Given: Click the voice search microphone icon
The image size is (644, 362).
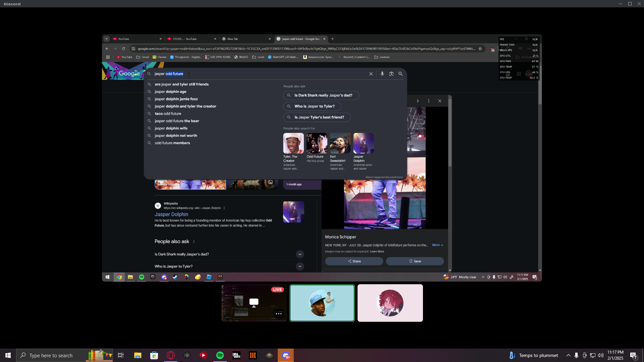Looking at the screenshot, I should pos(382,74).
